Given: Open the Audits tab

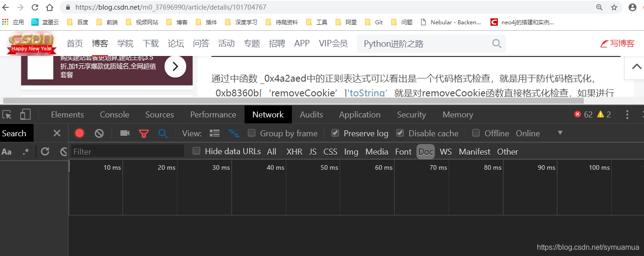Looking at the screenshot, I should [311, 115].
